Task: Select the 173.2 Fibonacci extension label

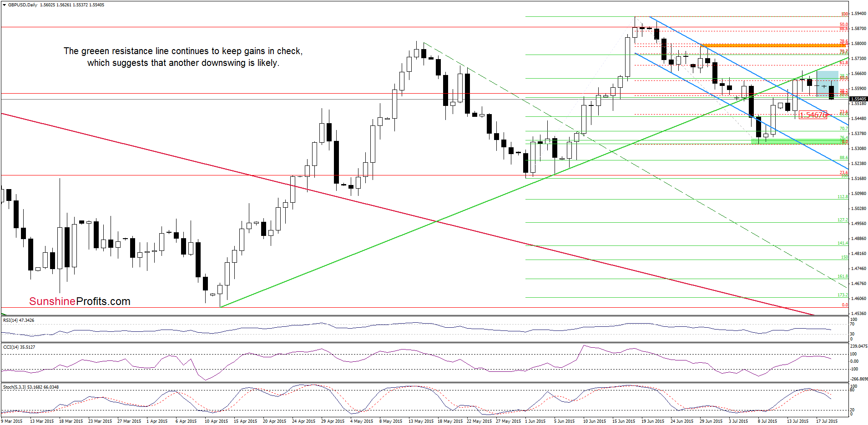Action: (843, 295)
